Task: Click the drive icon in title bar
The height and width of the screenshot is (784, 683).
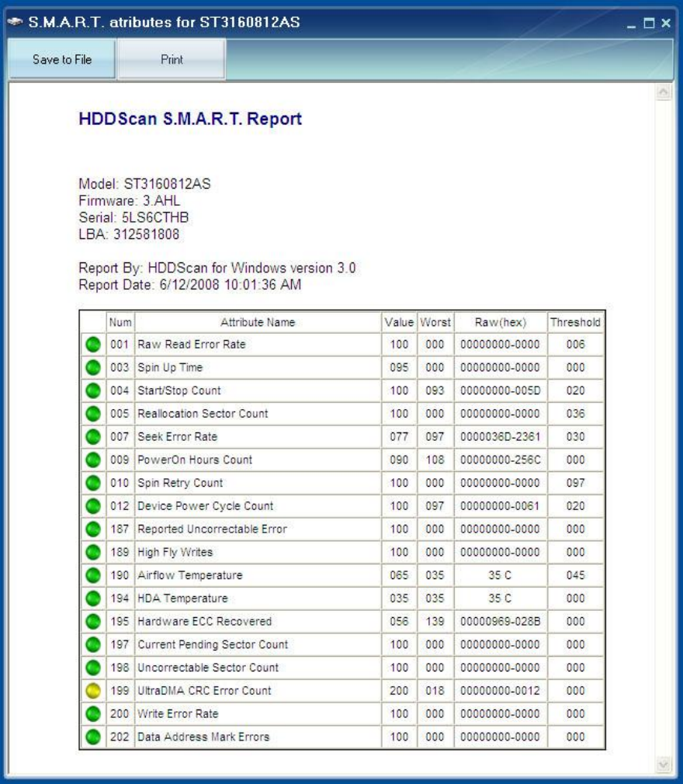Action: [15, 22]
